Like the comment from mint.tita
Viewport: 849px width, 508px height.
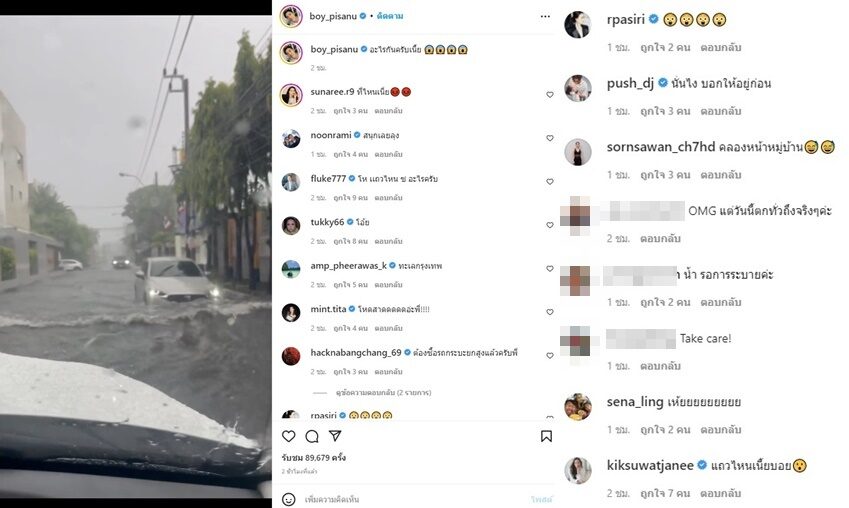(550, 312)
